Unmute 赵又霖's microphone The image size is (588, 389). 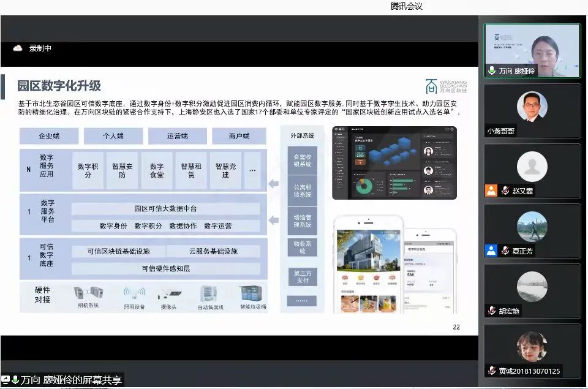click(x=505, y=190)
